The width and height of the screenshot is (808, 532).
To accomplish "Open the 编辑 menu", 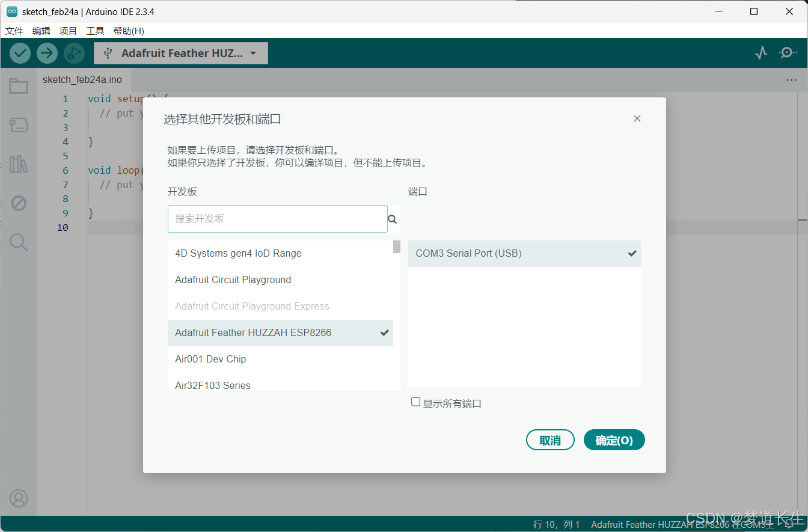I will coord(41,31).
